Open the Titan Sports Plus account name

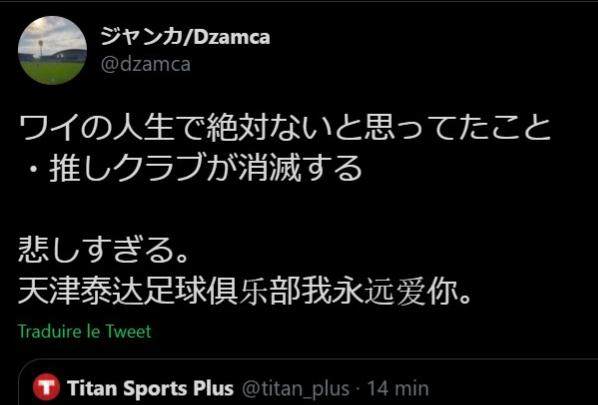(x=150, y=388)
